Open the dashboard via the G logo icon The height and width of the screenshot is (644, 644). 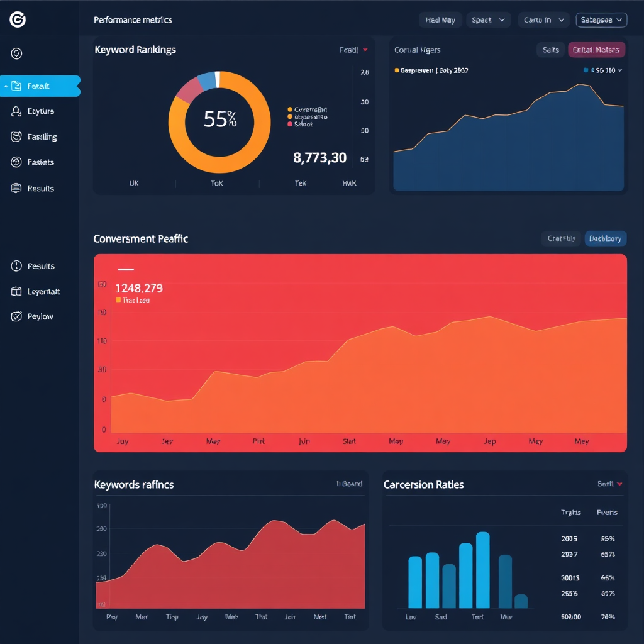tap(17, 19)
